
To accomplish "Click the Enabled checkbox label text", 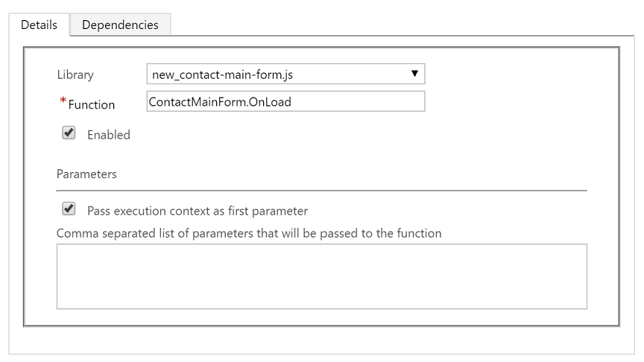I will point(108,135).
